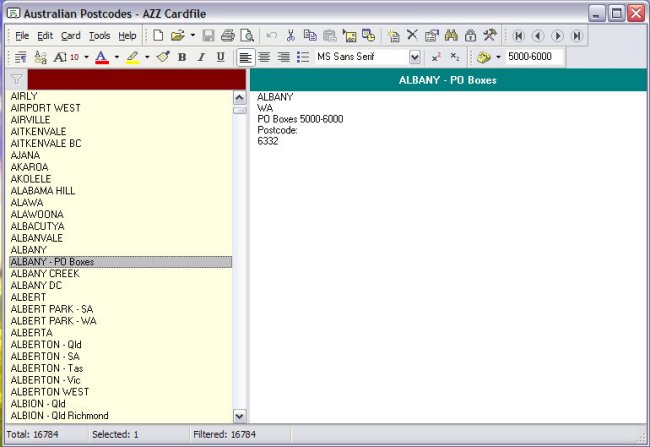The height and width of the screenshot is (447, 650).
Task: Expand the Open folder recent files arrow
Action: (193, 36)
